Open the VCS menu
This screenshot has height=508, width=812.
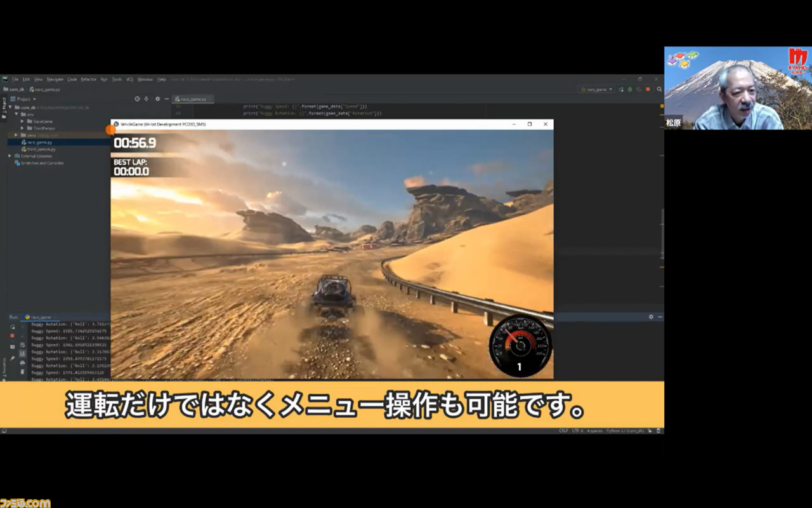click(x=130, y=79)
